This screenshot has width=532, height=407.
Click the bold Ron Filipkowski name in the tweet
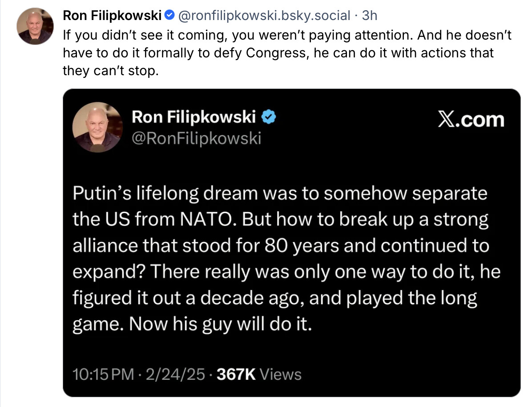pos(193,117)
